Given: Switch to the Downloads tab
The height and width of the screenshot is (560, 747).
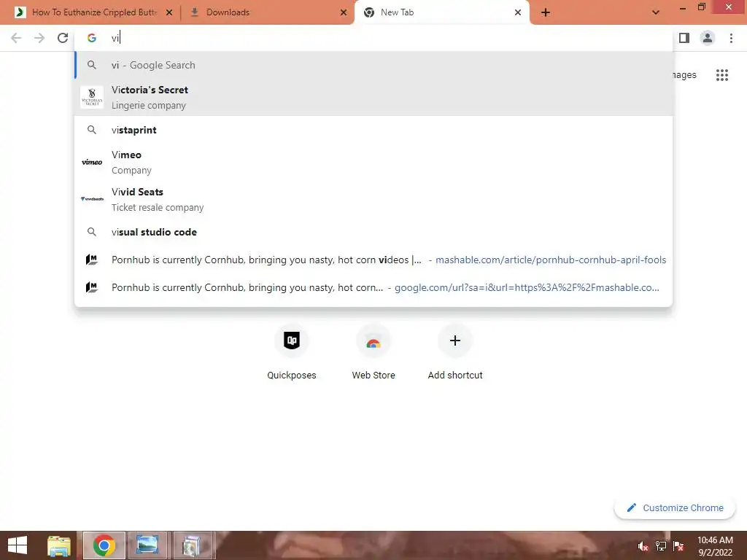Looking at the screenshot, I should (x=268, y=12).
